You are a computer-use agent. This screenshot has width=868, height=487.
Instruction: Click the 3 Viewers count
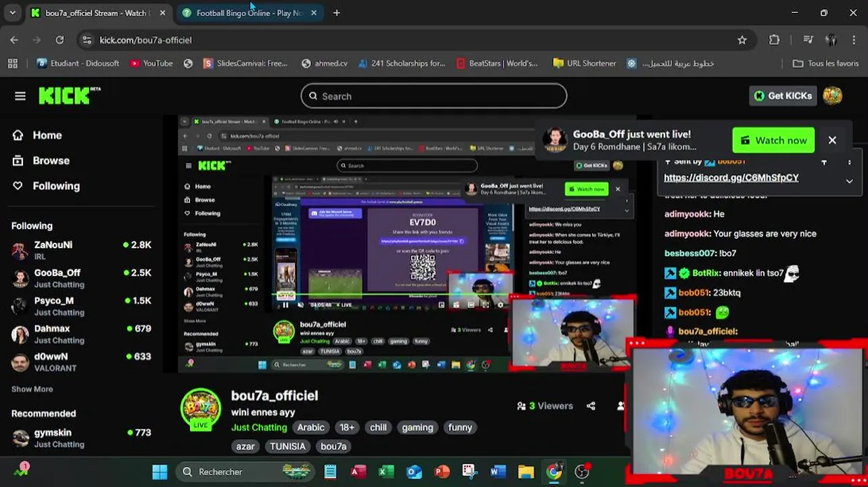[545, 406]
